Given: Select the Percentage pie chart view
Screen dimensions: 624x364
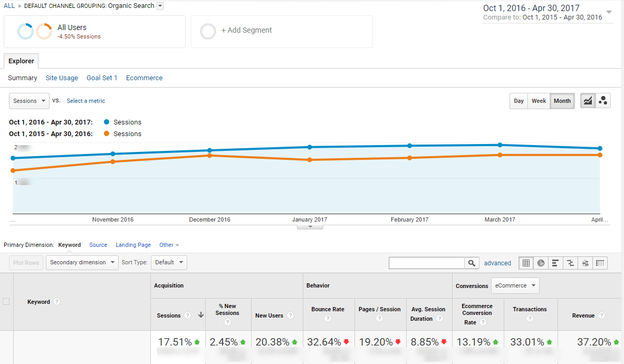Looking at the screenshot, I should (x=541, y=263).
